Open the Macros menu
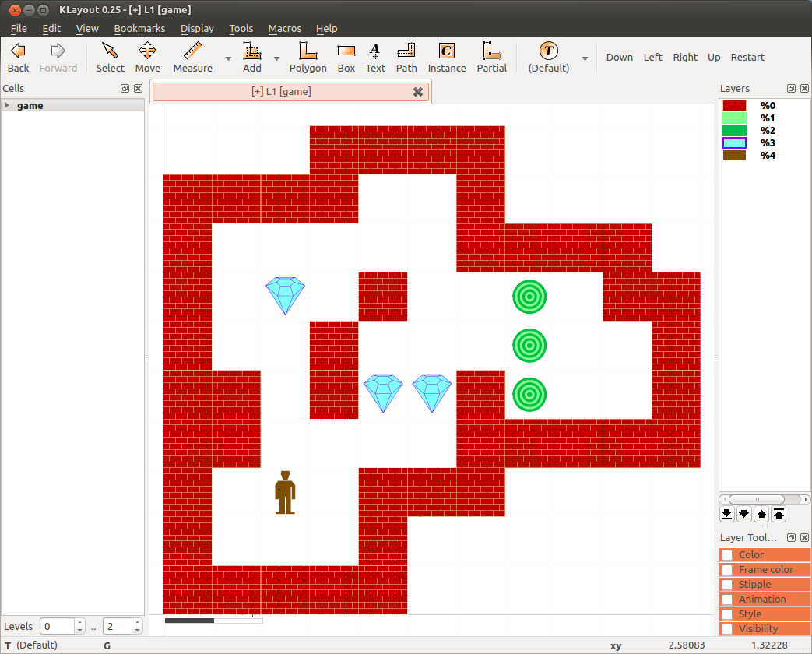Viewport: 812px width, 654px height. [x=284, y=28]
